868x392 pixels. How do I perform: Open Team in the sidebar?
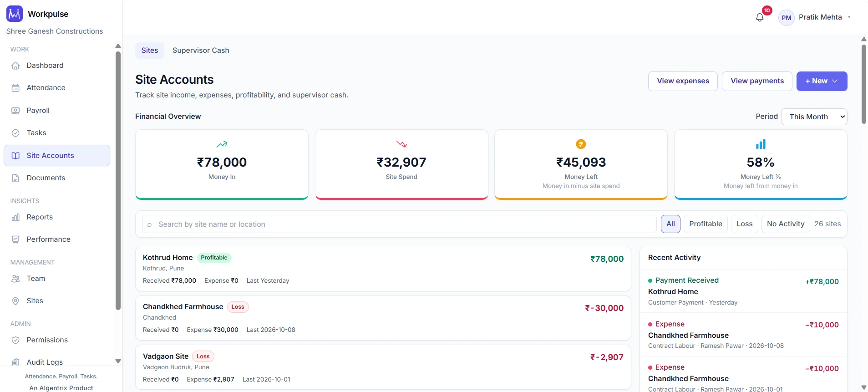pos(57,279)
